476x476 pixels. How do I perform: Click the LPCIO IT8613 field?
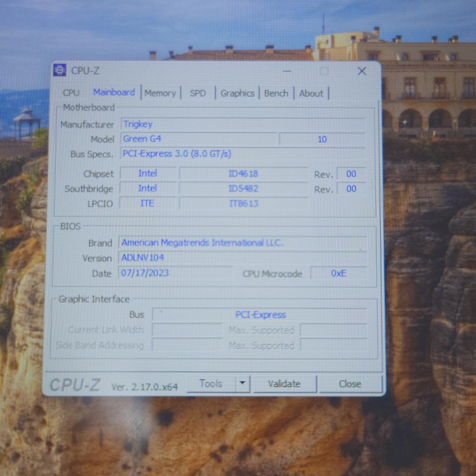tap(243, 203)
